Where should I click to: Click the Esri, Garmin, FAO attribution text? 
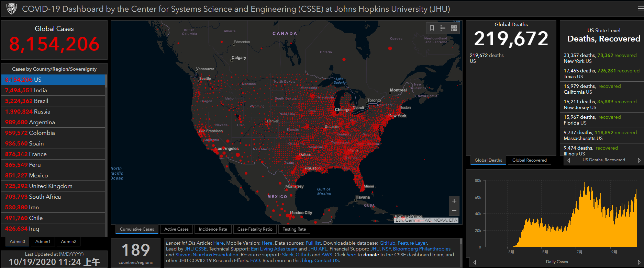coord(426,220)
